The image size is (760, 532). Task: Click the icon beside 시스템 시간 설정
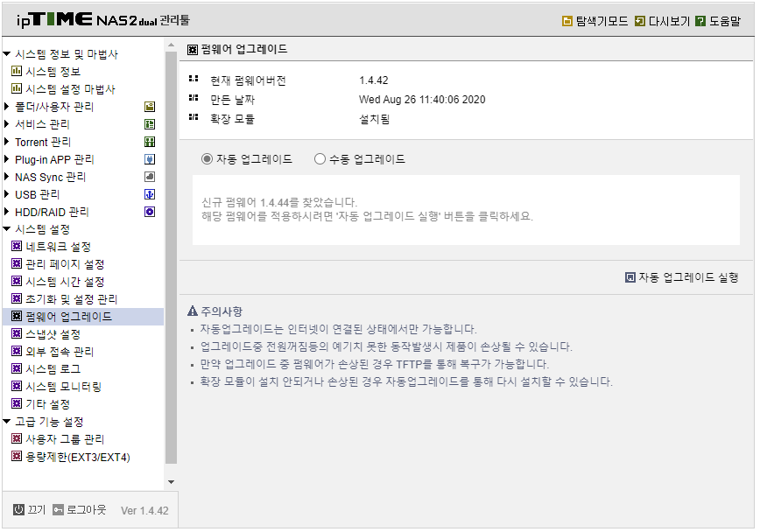[x=17, y=281]
